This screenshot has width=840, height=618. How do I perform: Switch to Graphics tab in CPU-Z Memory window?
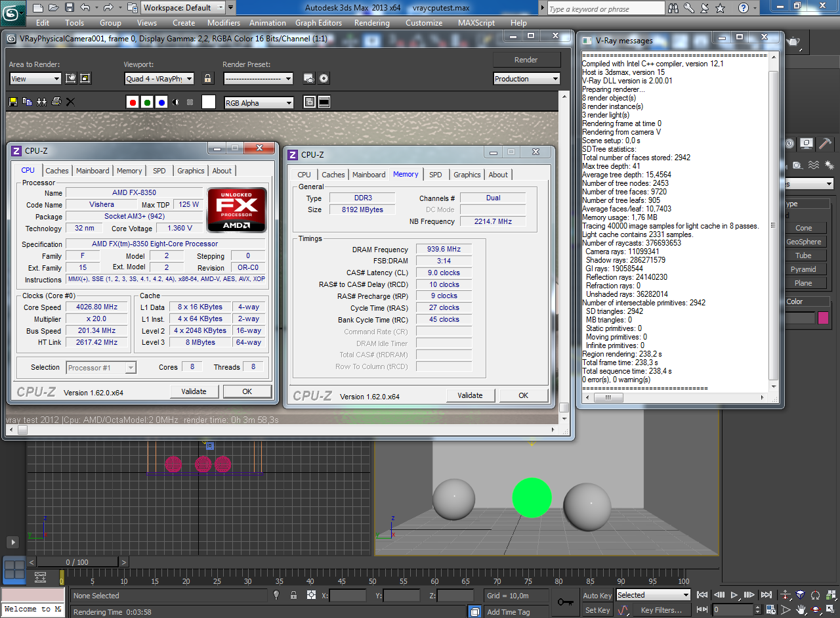point(467,175)
